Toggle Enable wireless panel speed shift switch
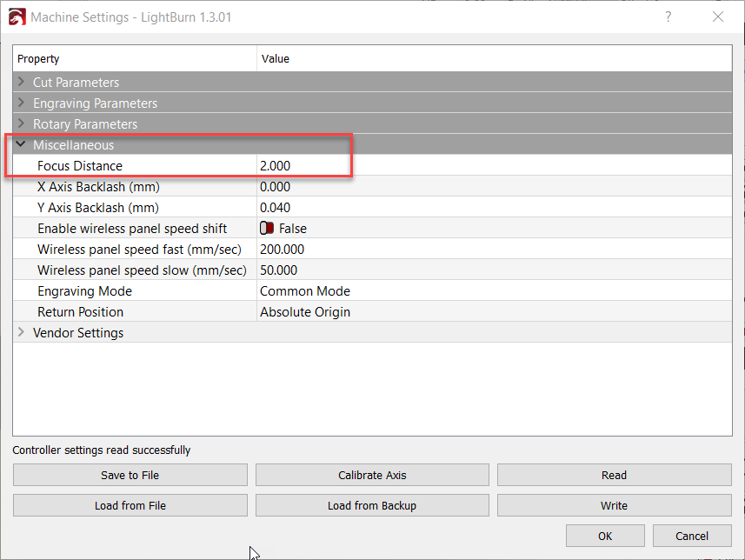This screenshot has height=560, width=745. point(267,229)
